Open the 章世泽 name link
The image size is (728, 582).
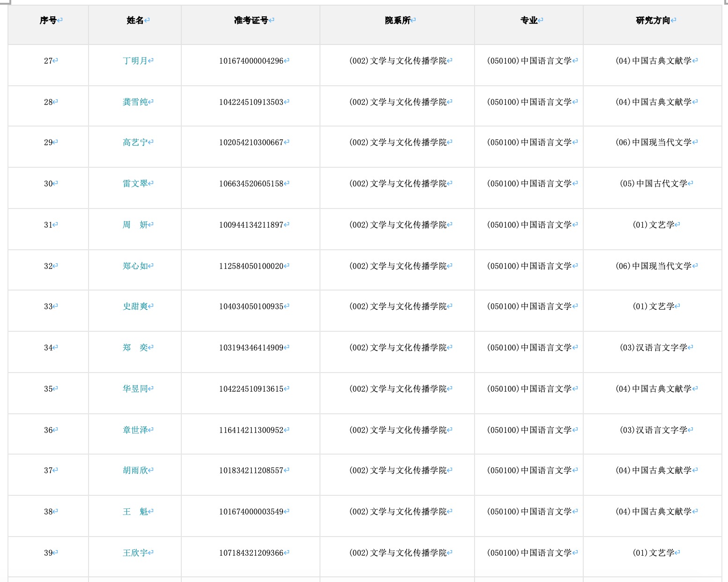[135, 430]
